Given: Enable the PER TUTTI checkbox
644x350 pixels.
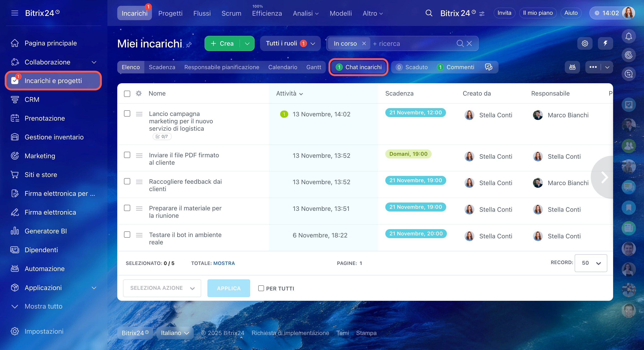Looking at the screenshot, I should point(261,288).
